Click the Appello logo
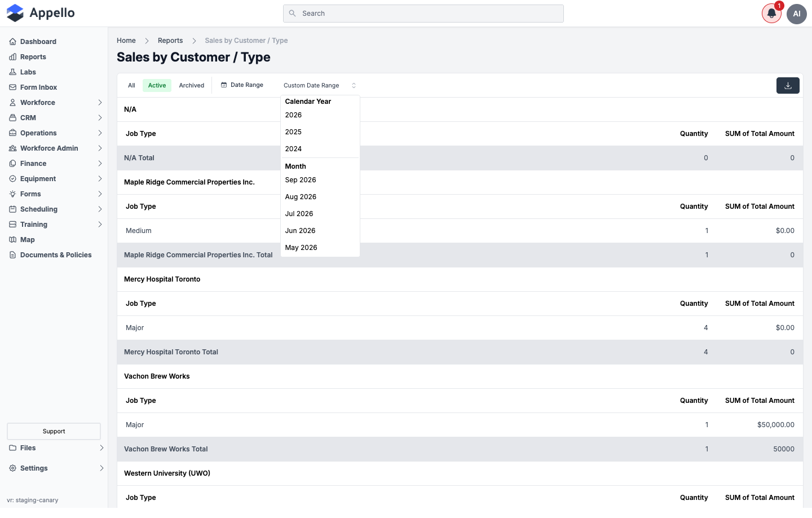The height and width of the screenshot is (518, 812). pos(41,13)
